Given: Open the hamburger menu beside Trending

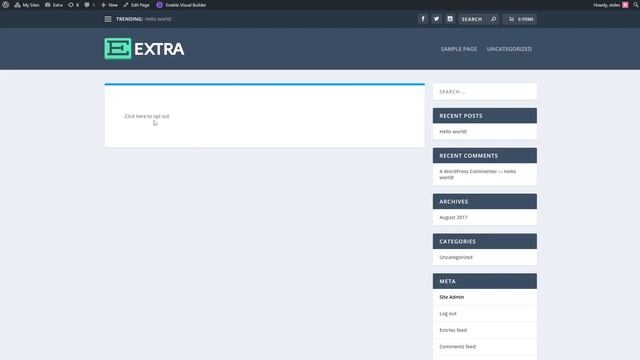Looking at the screenshot, I should click(x=108, y=19).
